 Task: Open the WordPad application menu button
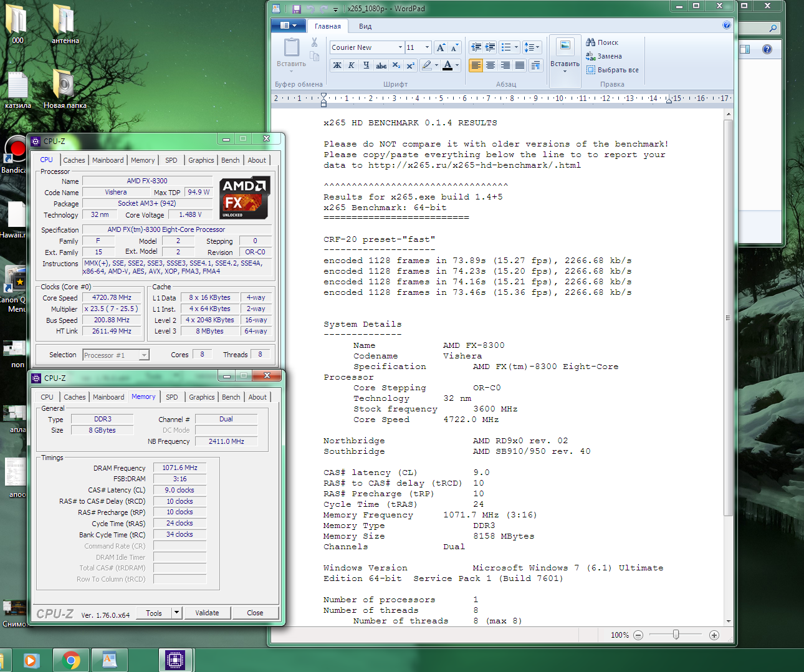288,26
